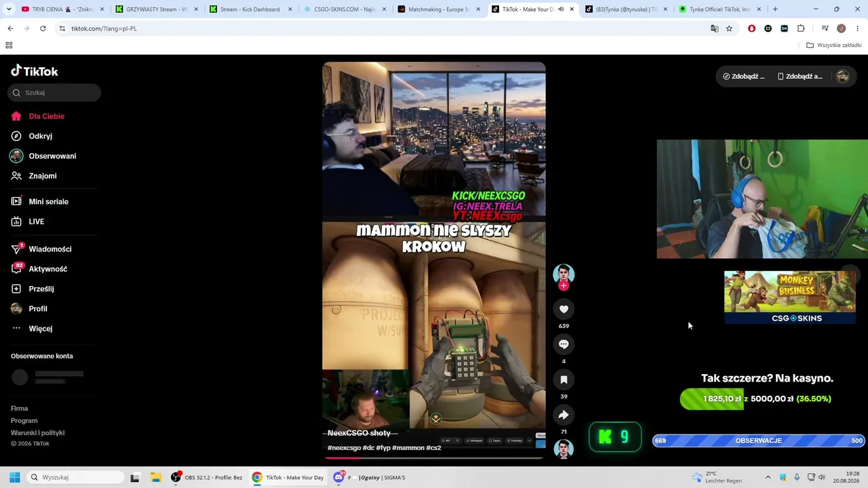Open the creator's avatar beside the video
This screenshot has height=488, width=868.
[564, 274]
